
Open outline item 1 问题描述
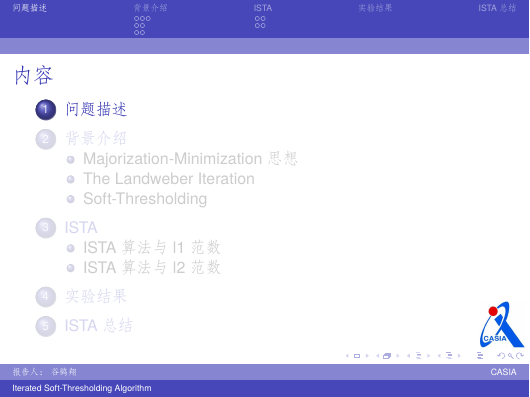tap(96, 109)
